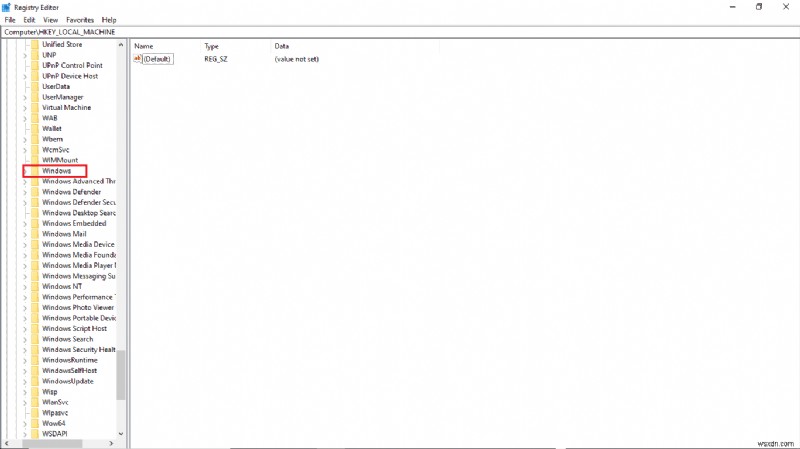
Task: Click the folder icon of UserData key
Action: [x=35, y=86]
